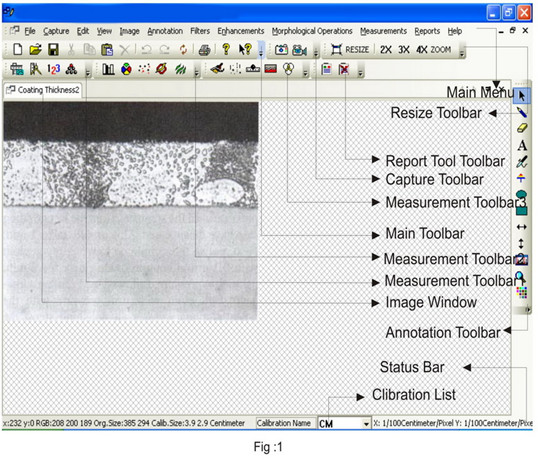Click the stacked spheres pyramid icon
This screenshot has width=538, height=460.
[71, 70]
